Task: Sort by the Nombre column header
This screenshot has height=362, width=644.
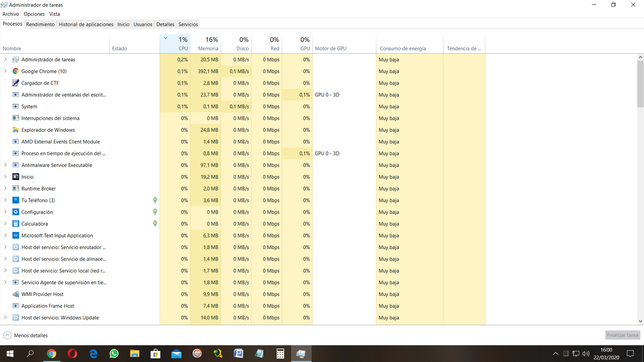Action: [55, 44]
